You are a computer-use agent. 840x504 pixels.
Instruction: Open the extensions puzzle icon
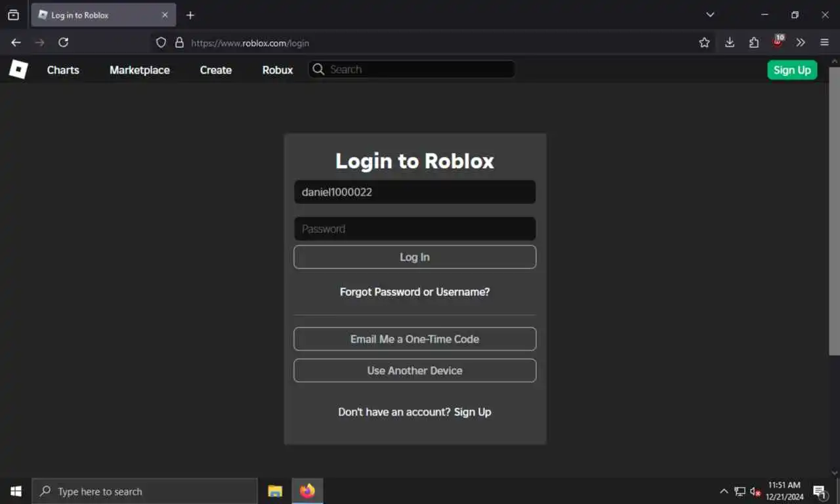tap(753, 43)
